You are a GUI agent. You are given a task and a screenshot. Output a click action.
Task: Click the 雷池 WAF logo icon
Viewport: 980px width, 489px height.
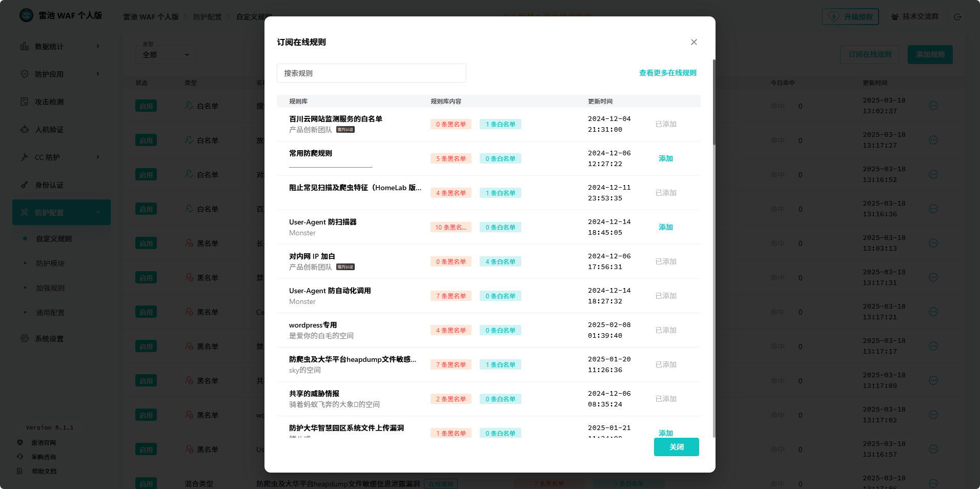[x=27, y=15]
